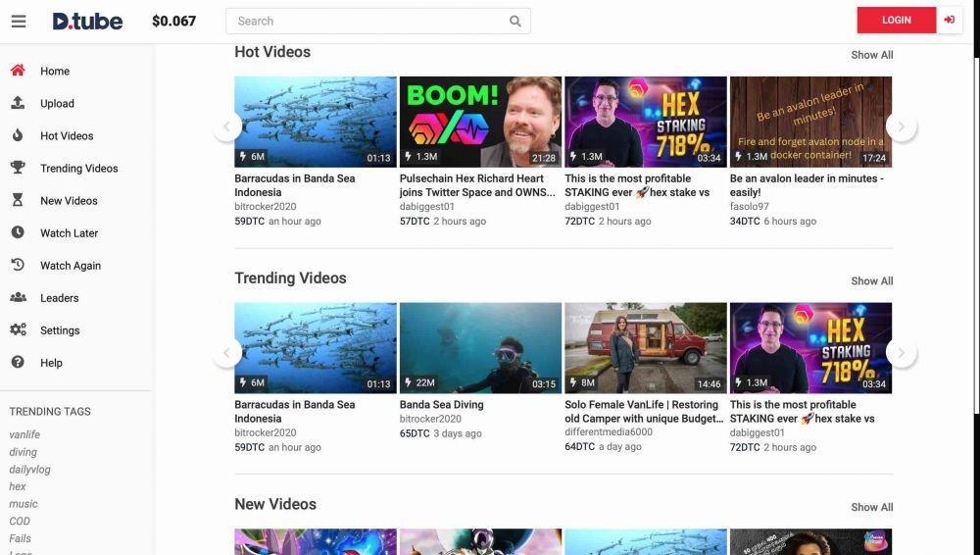Click the login arrow icon beside LOGIN

pyautogui.click(x=950, y=20)
